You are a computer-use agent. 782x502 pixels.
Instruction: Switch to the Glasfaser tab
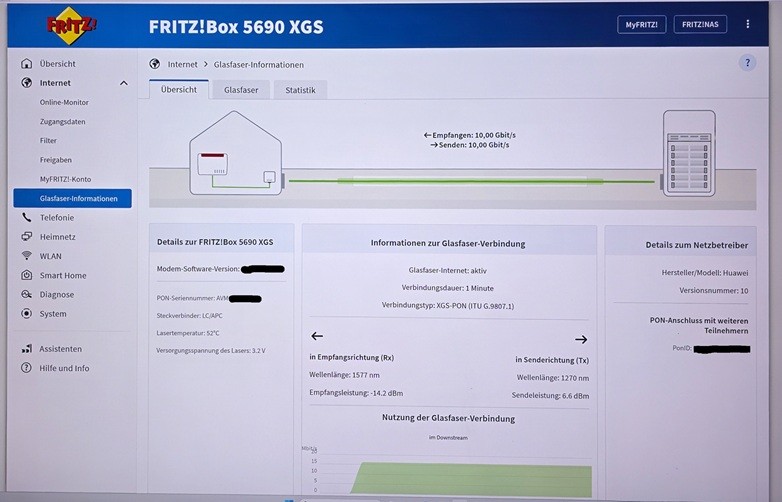241,90
